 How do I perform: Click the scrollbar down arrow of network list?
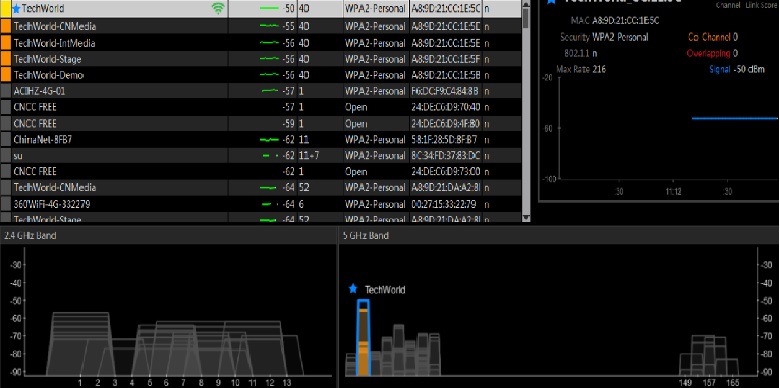click(526, 217)
